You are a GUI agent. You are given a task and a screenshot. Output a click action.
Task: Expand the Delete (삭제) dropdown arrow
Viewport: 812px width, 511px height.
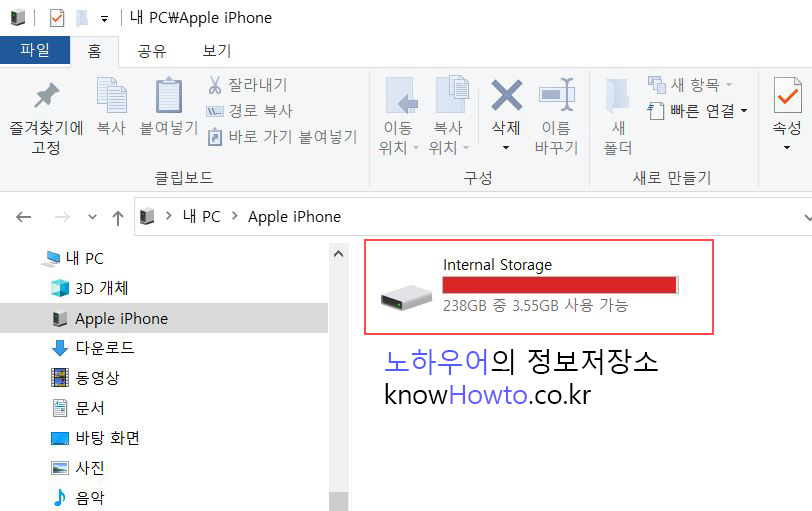click(x=506, y=148)
